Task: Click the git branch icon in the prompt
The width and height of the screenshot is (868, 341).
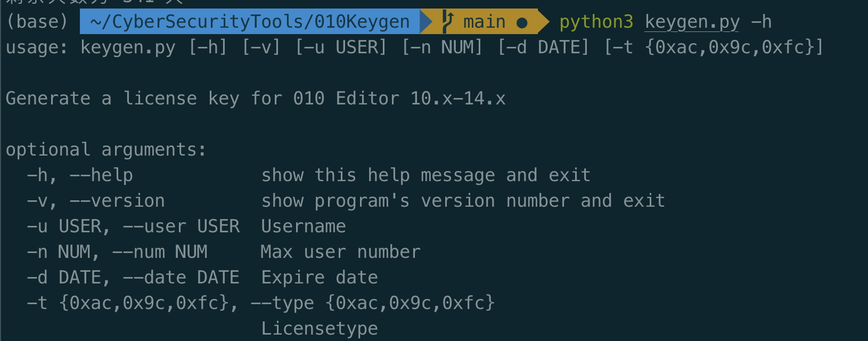Action: point(448,22)
